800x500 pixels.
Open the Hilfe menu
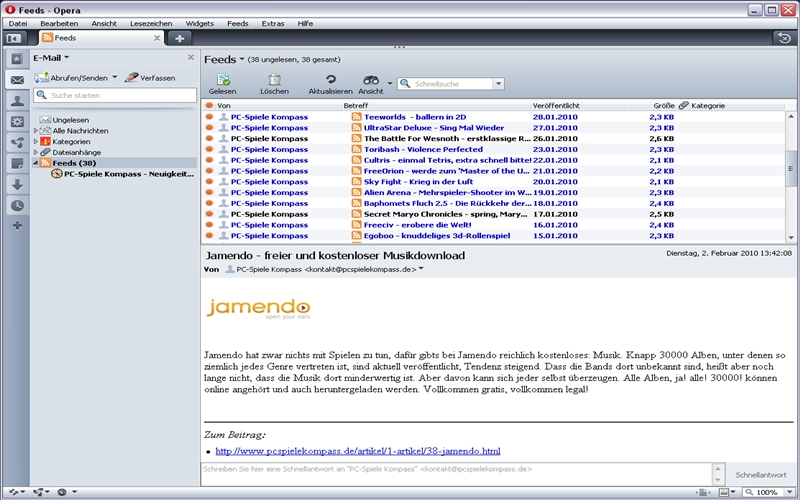click(x=305, y=23)
